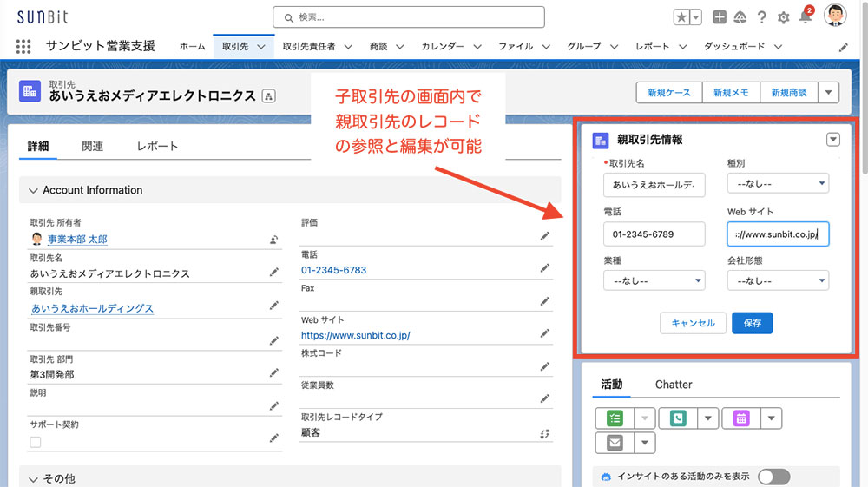The image size is (868, 487).
Task: Open the Trailhead guidance cloud icon
Action: [740, 17]
